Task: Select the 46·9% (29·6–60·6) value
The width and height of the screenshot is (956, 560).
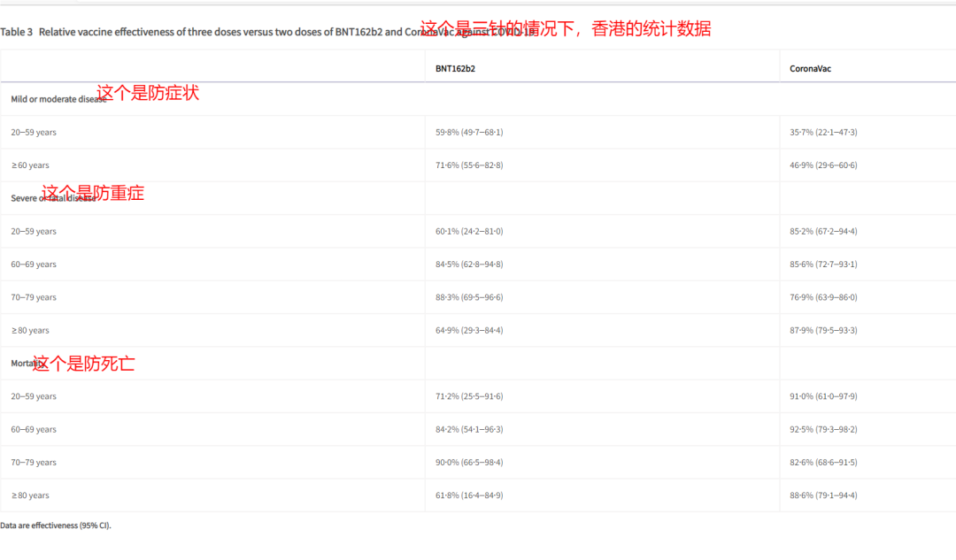Action: [823, 165]
